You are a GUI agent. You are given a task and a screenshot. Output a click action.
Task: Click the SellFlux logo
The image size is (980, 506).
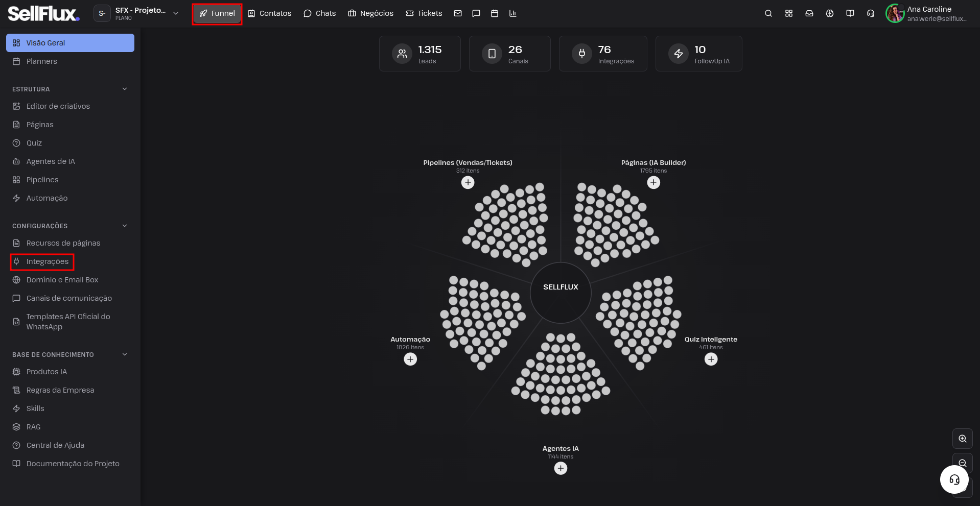pyautogui.click(x=43, y=13)
